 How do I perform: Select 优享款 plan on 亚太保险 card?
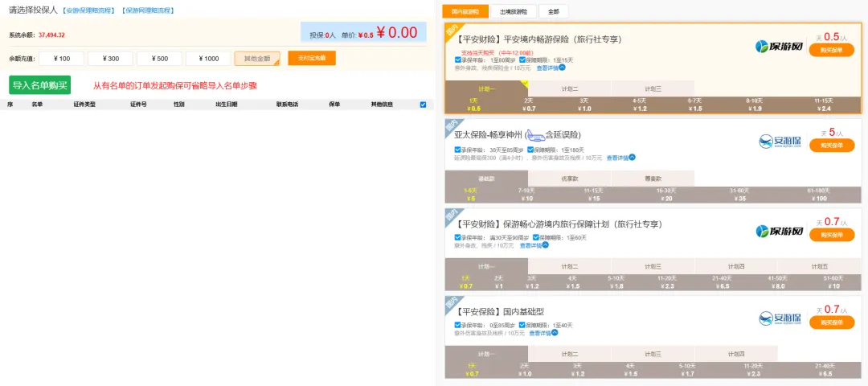(x=570, y=179)
